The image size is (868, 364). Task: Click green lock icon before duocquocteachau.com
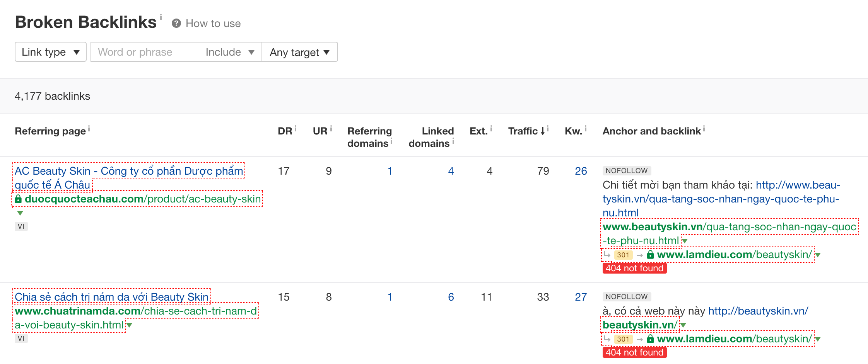[x=18, y=199]
